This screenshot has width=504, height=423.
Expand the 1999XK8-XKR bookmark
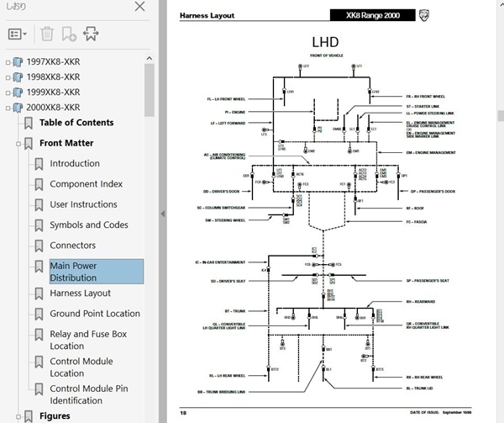click(x=8, y=93)
